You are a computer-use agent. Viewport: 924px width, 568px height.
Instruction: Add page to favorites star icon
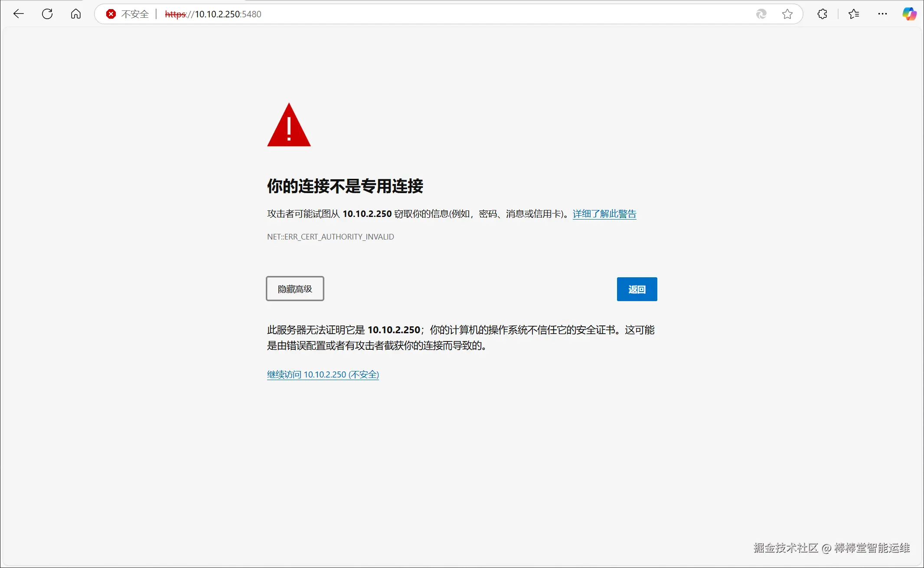(787, 14)
